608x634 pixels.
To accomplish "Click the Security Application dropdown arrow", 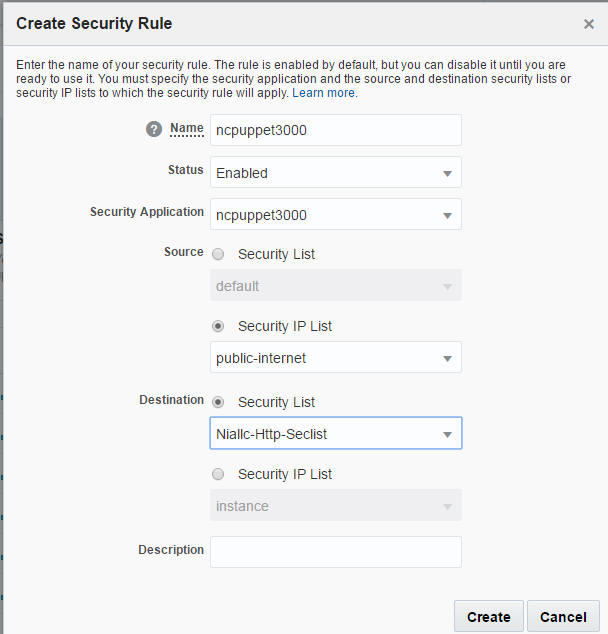I will (447, 216).
